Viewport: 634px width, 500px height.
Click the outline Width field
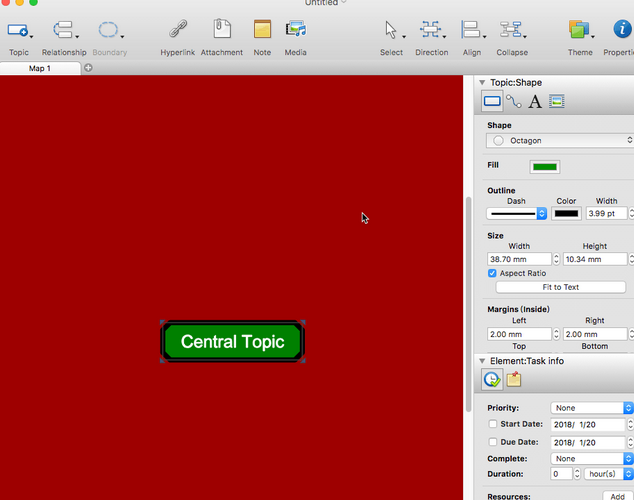(x=606, y=213)
